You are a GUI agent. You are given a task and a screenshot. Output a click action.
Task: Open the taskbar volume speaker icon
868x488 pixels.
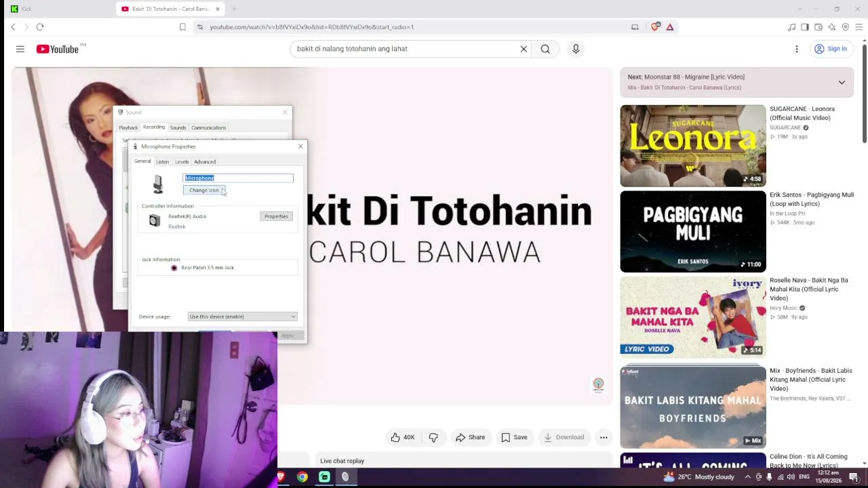tap(791, 477)
